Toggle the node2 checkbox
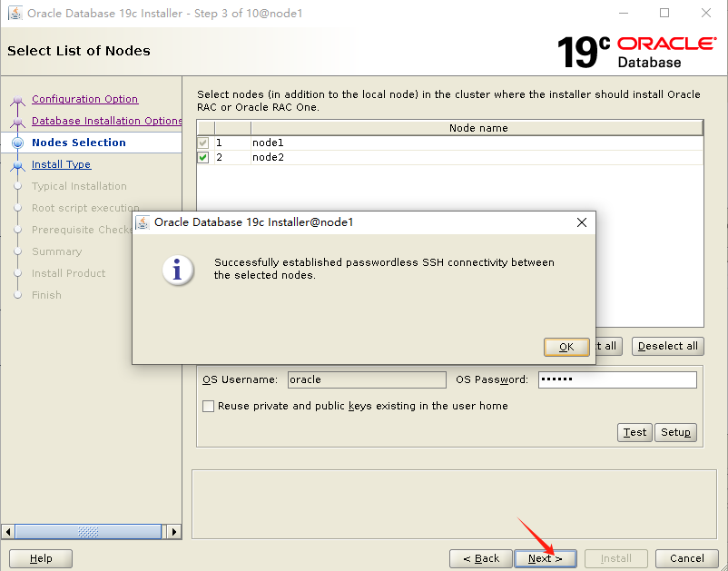This screenshot has height=571, width=728. (x=203, y=157)
